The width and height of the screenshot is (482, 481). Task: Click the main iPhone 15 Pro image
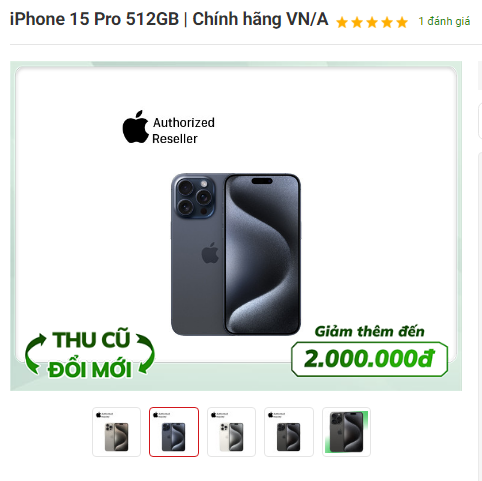pyautogui.click(x=236, y=254)
